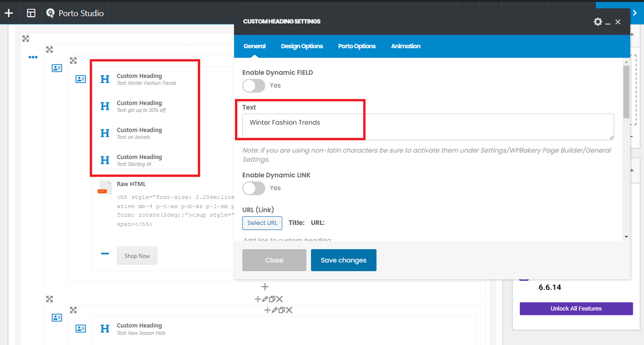Viewport: 644px width, 345px height.
Task: Click the dialog vertical scrollbar thumb
Action: pyautogui.click(x=626, y=92)
